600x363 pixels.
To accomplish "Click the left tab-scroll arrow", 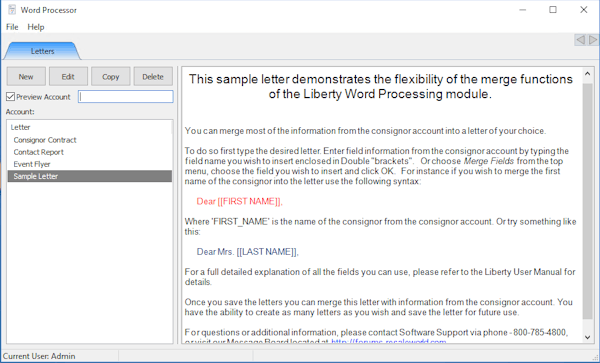I will click(x=580, y=40).
